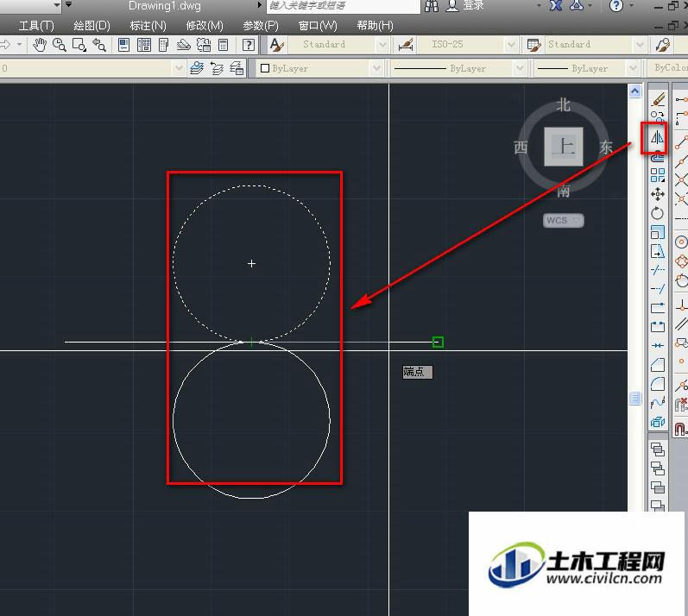Open the Multileader Style manager icon
This screenshot has width=688, height=616.
(x=663, y=45)
